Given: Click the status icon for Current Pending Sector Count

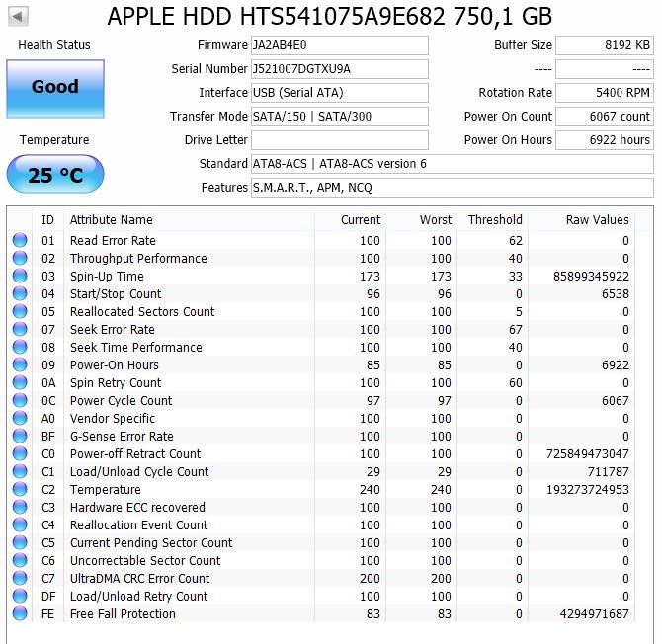Looking at the screenshot, I should [20, 542].
